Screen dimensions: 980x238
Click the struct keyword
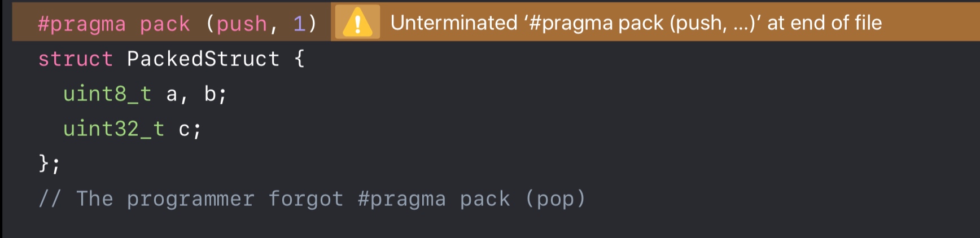pos(76,59)
